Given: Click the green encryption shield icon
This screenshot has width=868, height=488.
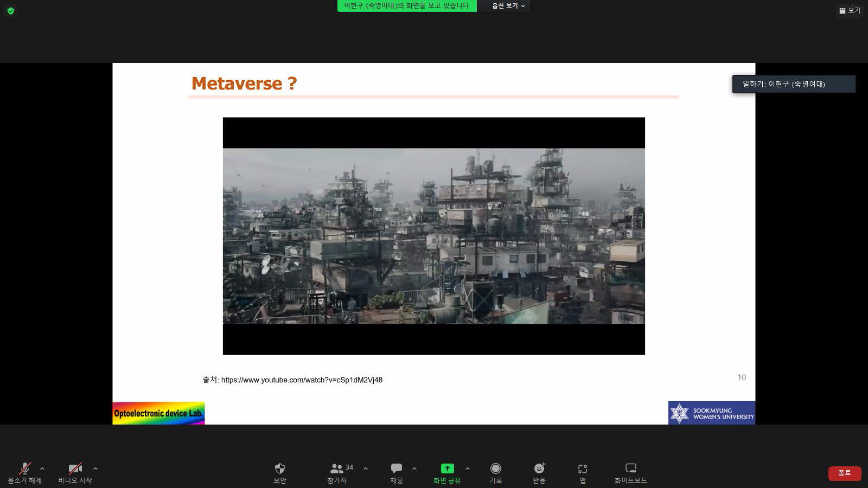Looking at the screenshot, I should point(11,11).
